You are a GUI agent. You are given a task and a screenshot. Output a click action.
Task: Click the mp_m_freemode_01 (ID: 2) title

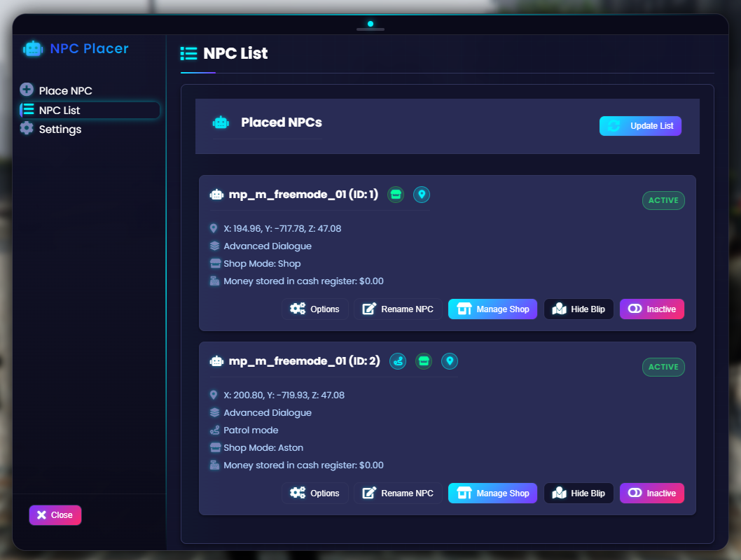pyautogui.click(x=305, y=361)
